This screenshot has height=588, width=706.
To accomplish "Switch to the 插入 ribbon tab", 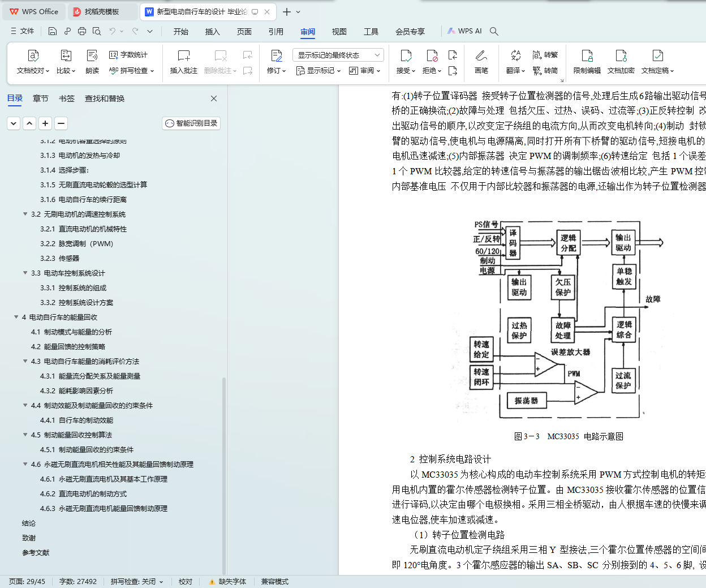I will click(213, 32).
